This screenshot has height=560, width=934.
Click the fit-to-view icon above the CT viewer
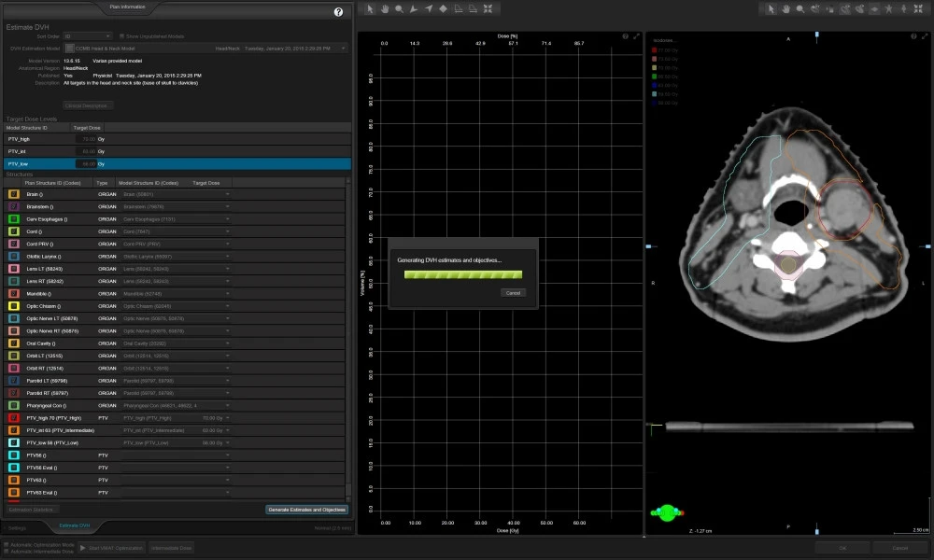[918, 8]
